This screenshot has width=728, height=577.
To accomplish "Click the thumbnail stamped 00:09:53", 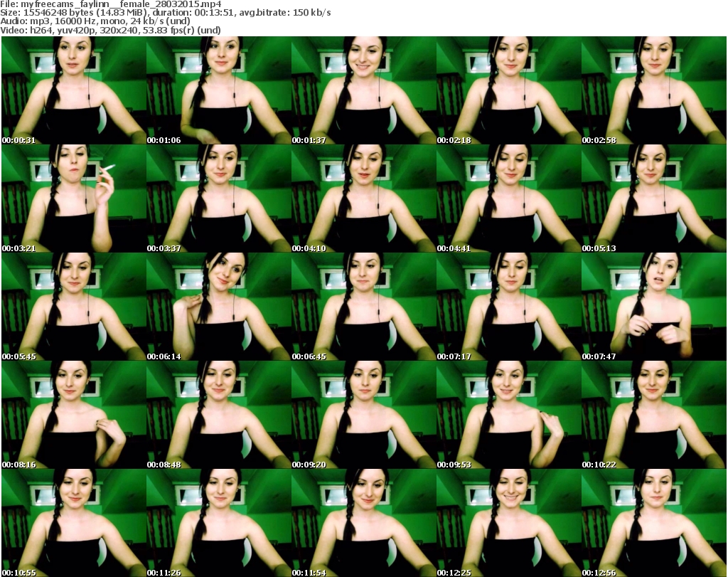I will [508, 415].
